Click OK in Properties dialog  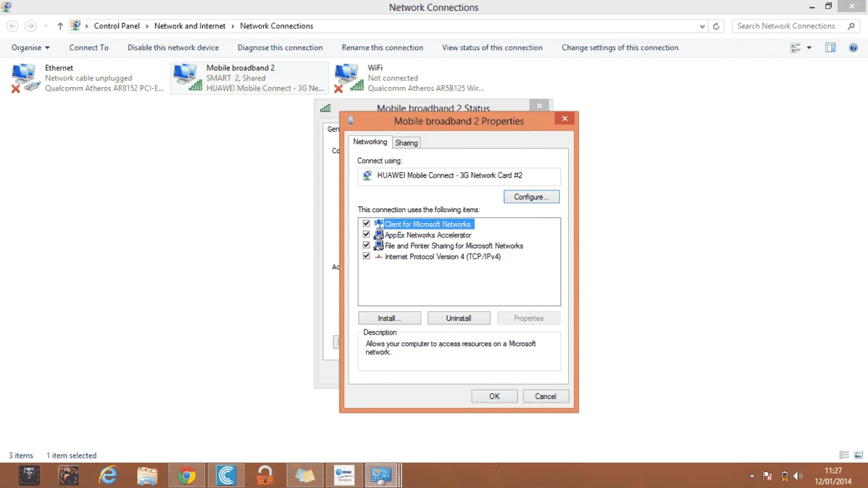click(x=494, y=396)
